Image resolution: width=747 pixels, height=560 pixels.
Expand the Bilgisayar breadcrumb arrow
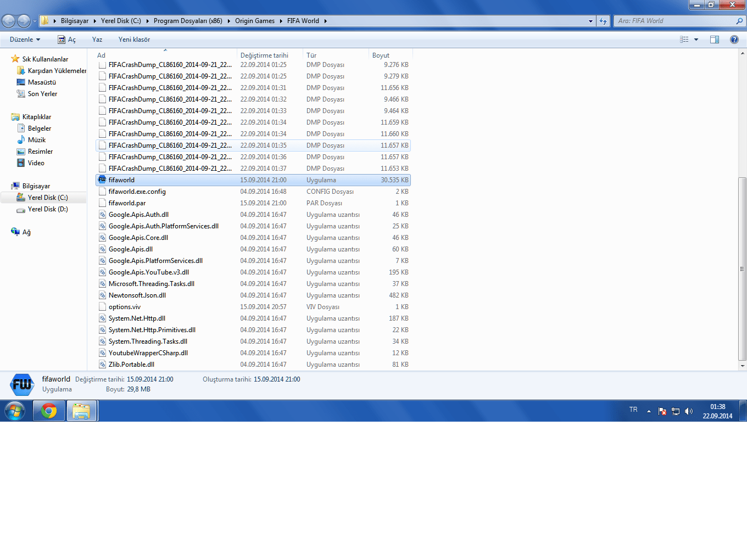click(x=94, y=21)
